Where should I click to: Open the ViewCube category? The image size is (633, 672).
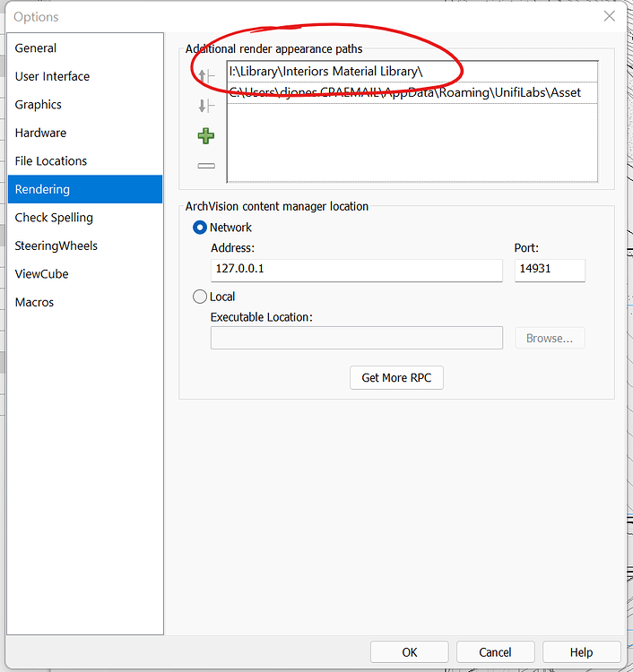[x=85, y=274]
